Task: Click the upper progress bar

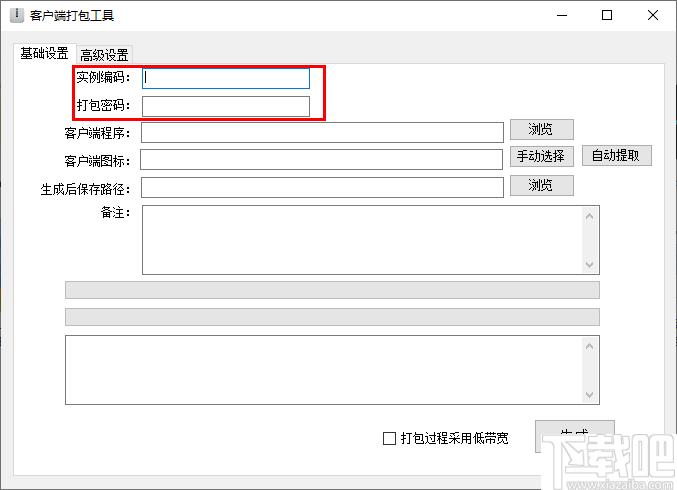Action: [x=332, y=290]
